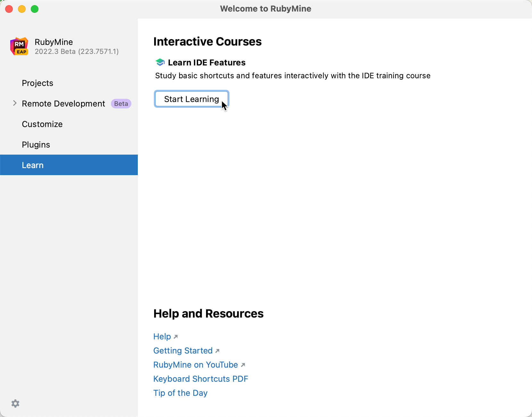This screenshot has height=417, width=532.
Task: Open the Customize section
Action: coord(42,124)
